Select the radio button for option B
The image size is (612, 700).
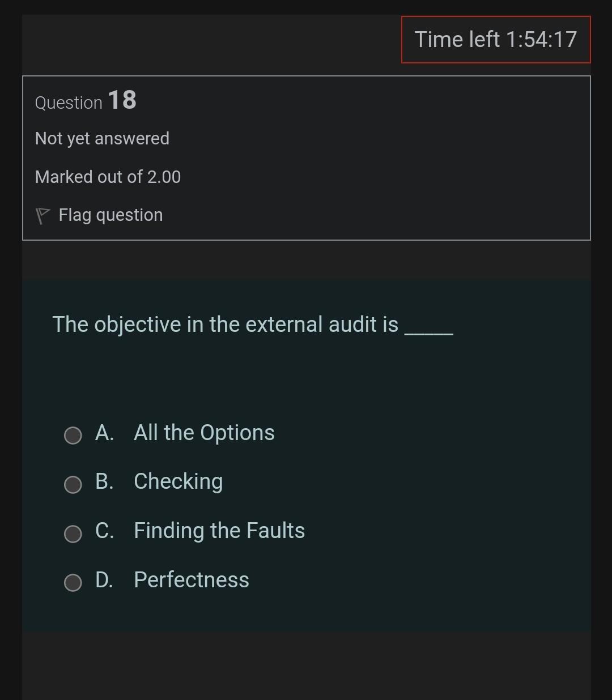(x=73, y=484)
